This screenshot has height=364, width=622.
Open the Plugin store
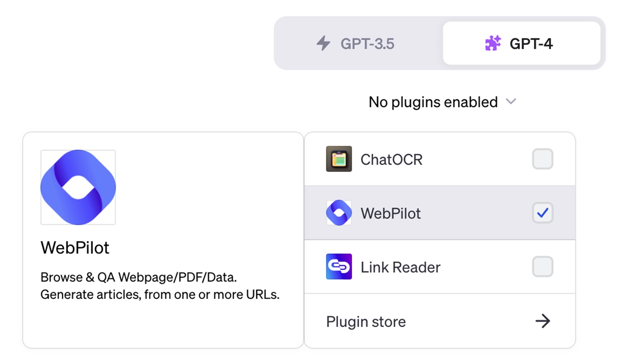[440, 321]
